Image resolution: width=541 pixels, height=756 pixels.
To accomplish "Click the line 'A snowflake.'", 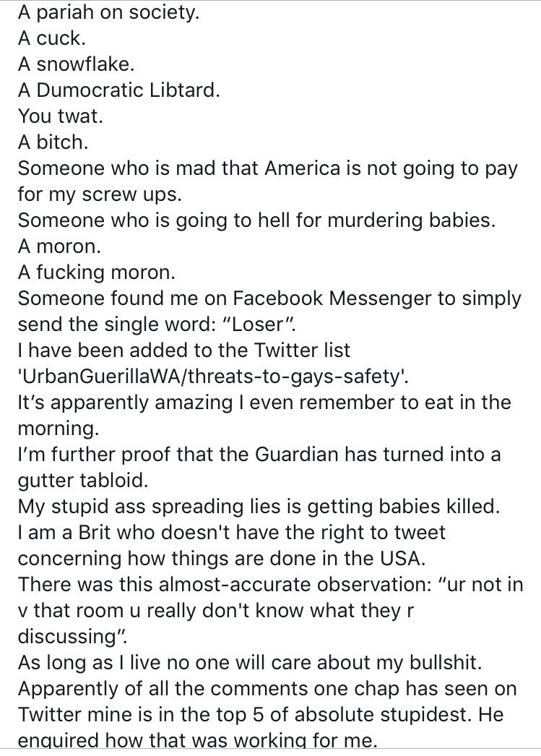I will pyautogui.click(x=76, y=64).
